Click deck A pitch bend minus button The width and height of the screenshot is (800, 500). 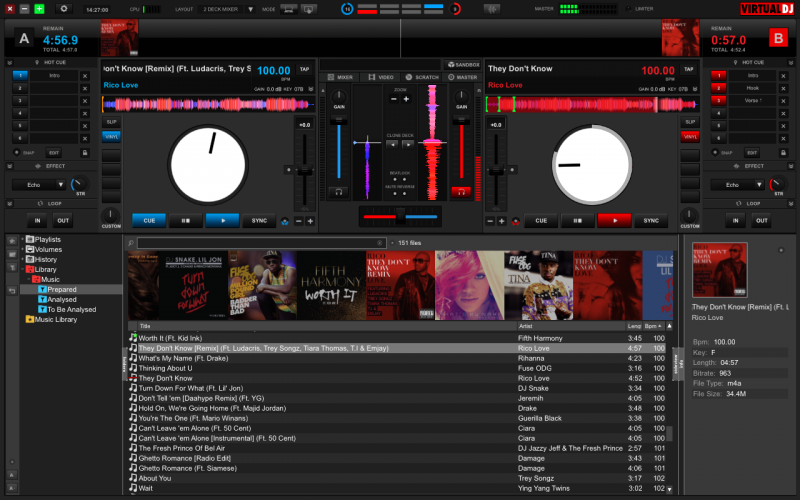click(299, 221)
